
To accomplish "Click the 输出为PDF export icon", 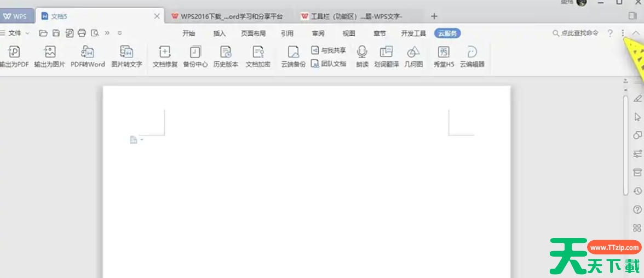I will pos(14,52).
